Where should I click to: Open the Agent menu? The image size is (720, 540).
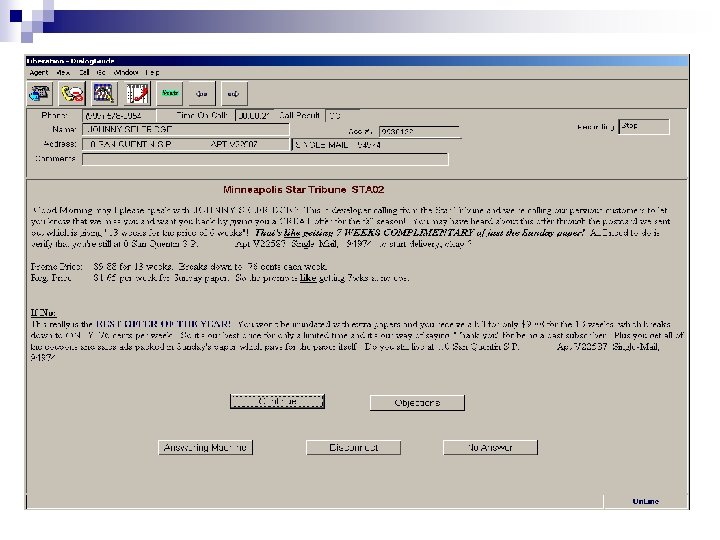(x=39, y=73)
